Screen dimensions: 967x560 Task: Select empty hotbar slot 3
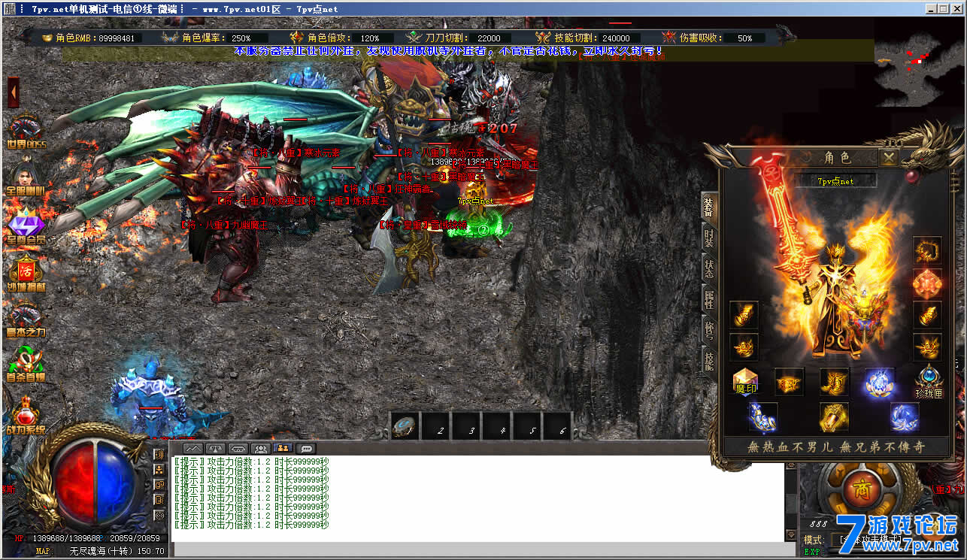467,426
